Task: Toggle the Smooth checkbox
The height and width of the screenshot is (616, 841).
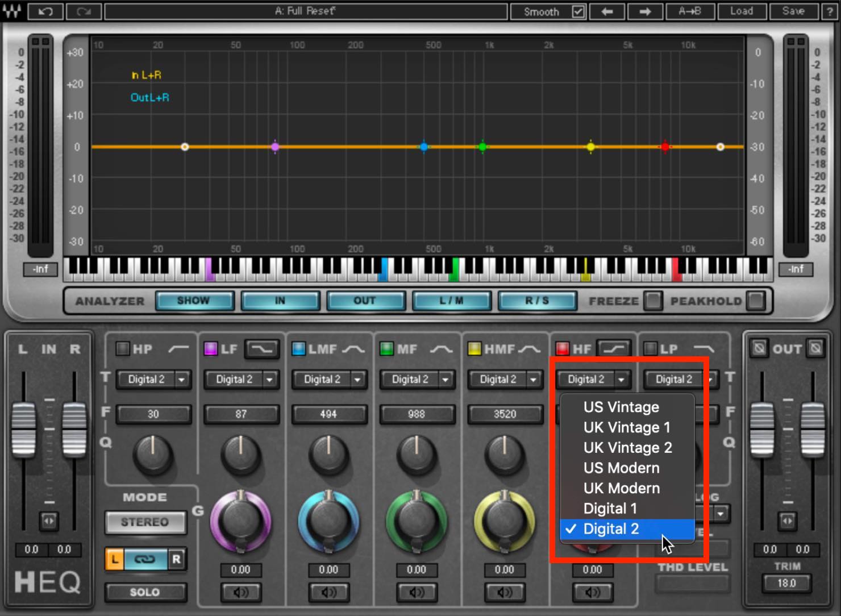Action: click(x=578, y=11)
